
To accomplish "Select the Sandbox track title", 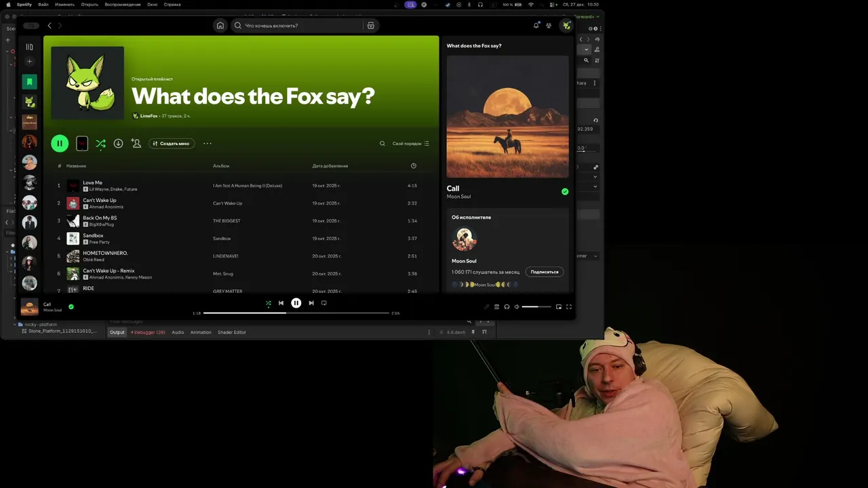I will [x=93, y=235].
